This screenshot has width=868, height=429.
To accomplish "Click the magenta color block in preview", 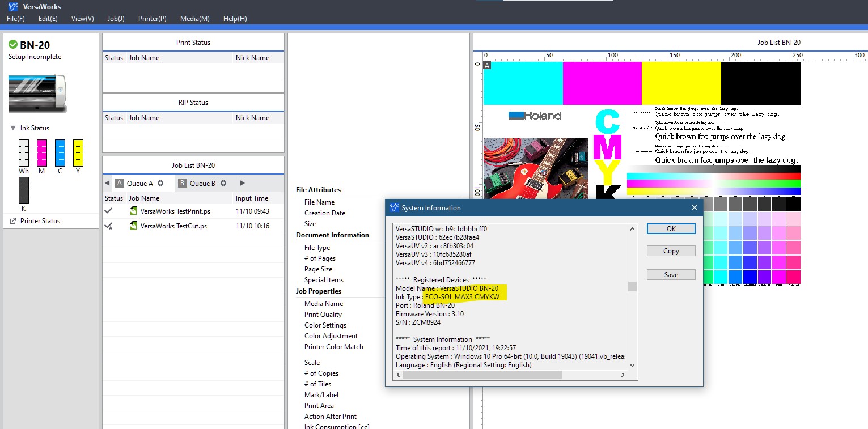I will [602, 83].
